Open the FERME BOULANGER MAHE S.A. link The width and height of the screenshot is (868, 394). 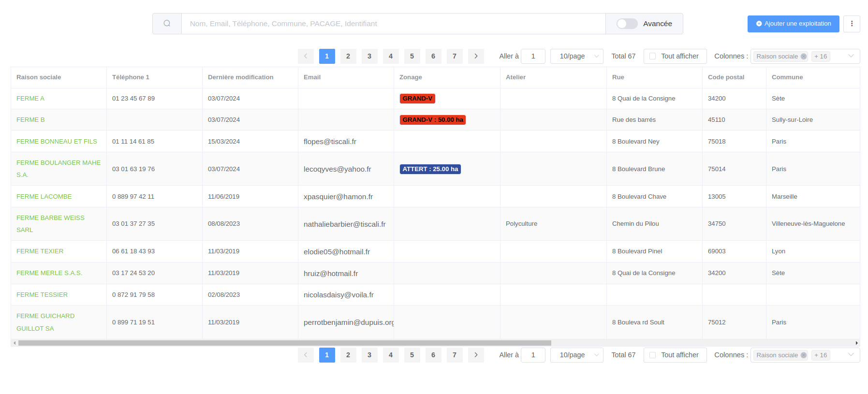[59, 169]
